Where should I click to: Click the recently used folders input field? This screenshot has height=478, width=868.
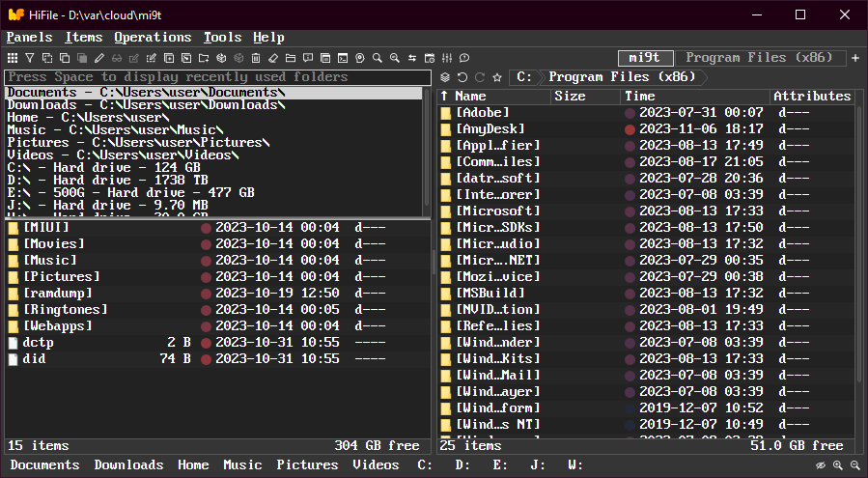(x=217, y=77)
